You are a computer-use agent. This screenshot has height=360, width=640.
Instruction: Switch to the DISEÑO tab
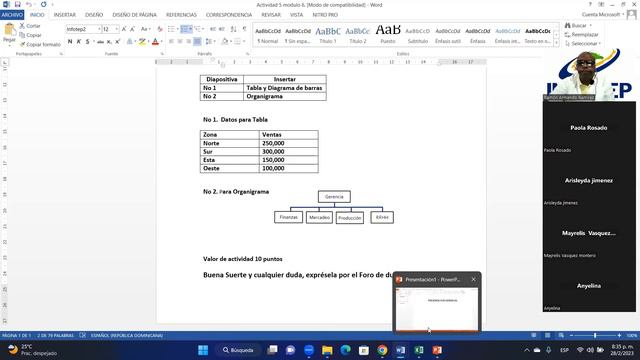[x=94, y=15]
